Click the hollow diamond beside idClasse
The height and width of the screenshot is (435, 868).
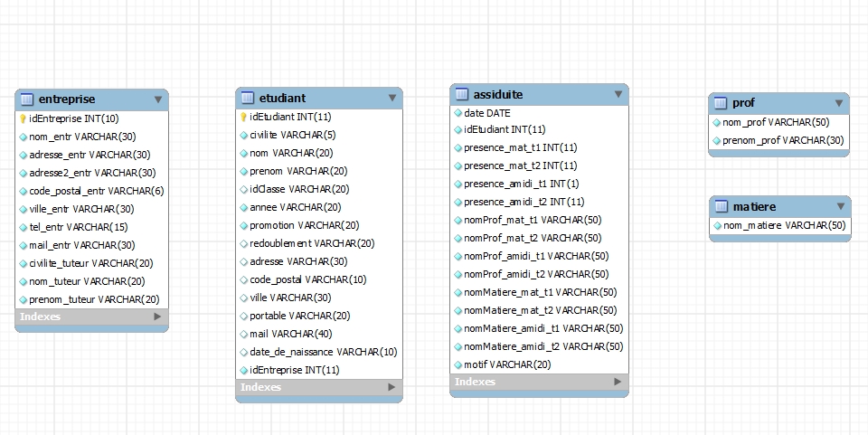tap(243, 189)
